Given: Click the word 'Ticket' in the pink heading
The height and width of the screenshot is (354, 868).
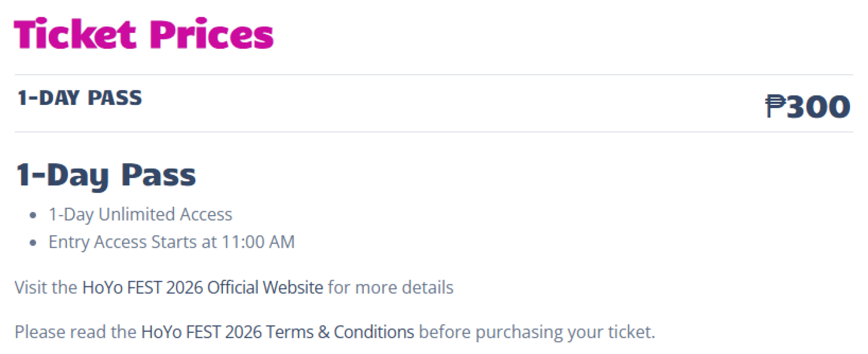Looking at the screenshot, I should [75, 33].
